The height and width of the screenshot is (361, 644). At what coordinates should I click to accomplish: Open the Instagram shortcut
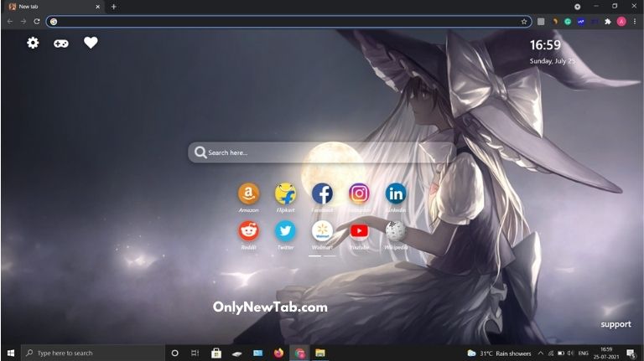(359, 193)
